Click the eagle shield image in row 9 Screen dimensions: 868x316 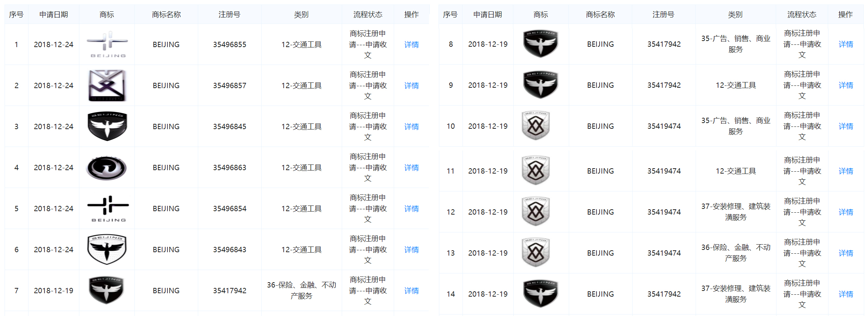pos(540,85)
